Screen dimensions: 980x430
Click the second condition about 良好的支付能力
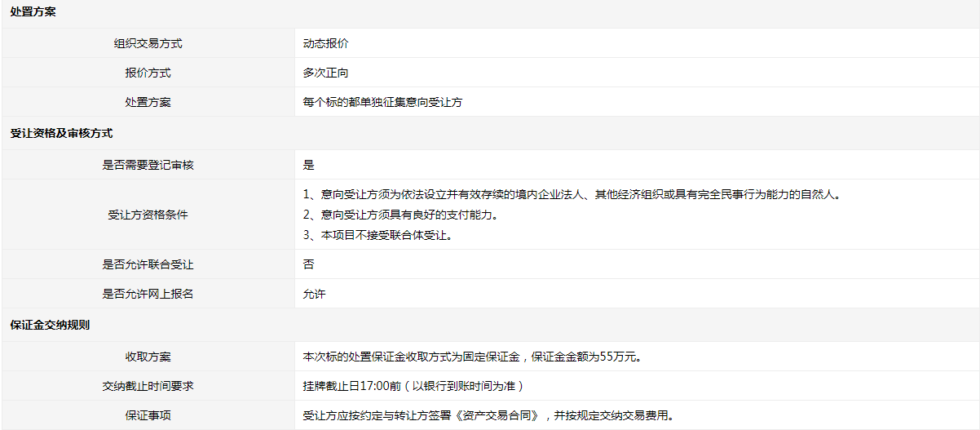coord(400,215)
